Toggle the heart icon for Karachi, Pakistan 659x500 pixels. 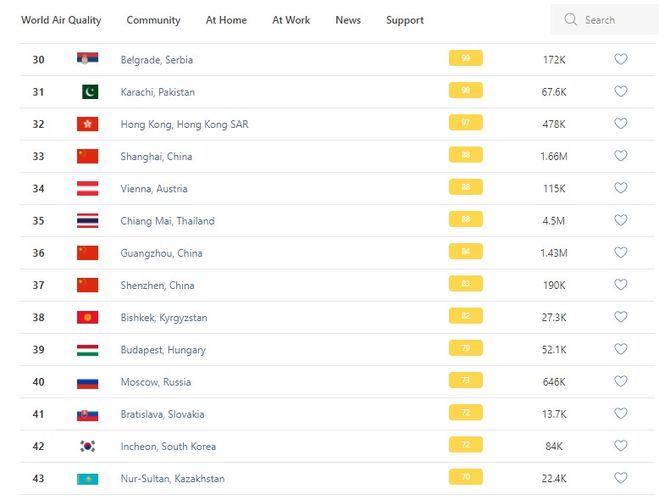pyautogui.click(x=620, y=92)
